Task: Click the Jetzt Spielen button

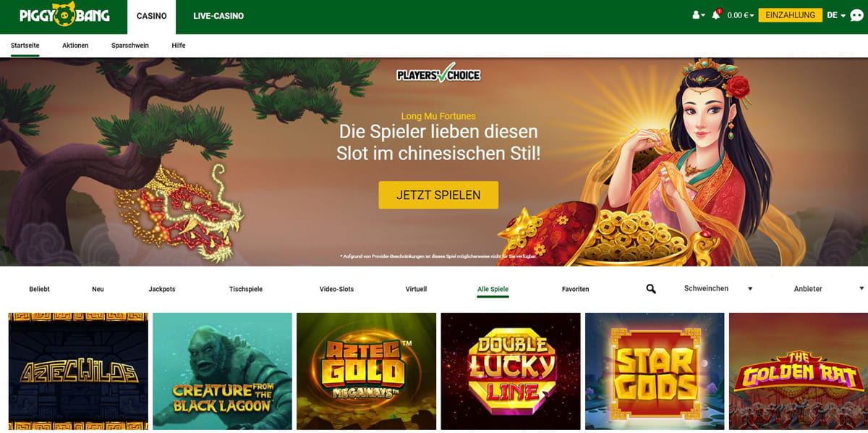Action: (x=438, y=195)
